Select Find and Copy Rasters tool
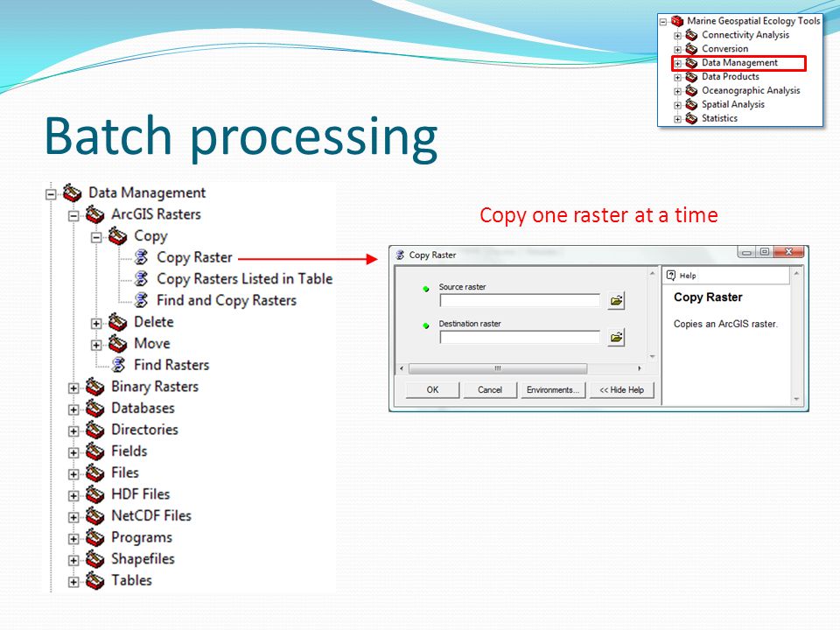This screenshot has height=630, width=840. click(x=227, y=300)
